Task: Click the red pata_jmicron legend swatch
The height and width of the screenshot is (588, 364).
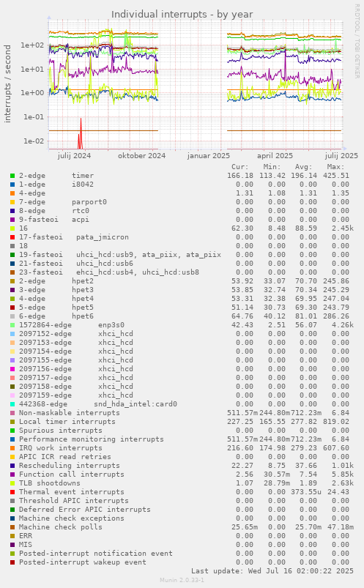Action: pos(12,237)
